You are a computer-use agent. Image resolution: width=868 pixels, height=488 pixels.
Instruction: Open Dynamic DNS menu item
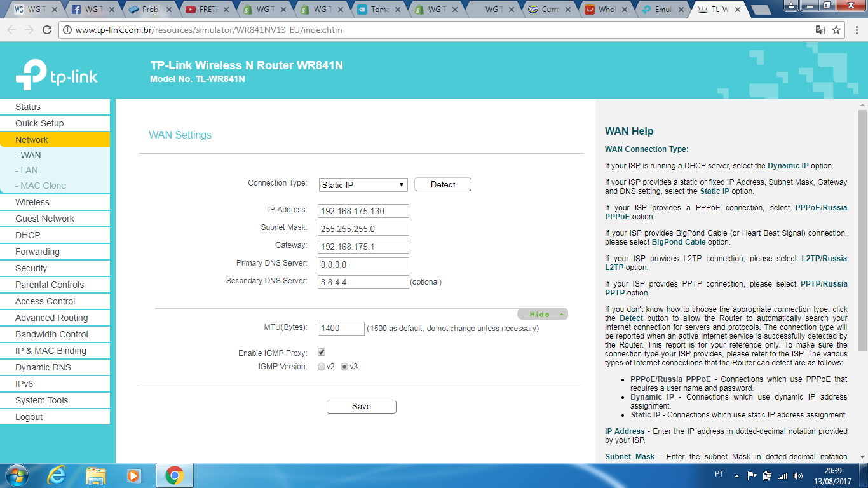coord(55,367)
